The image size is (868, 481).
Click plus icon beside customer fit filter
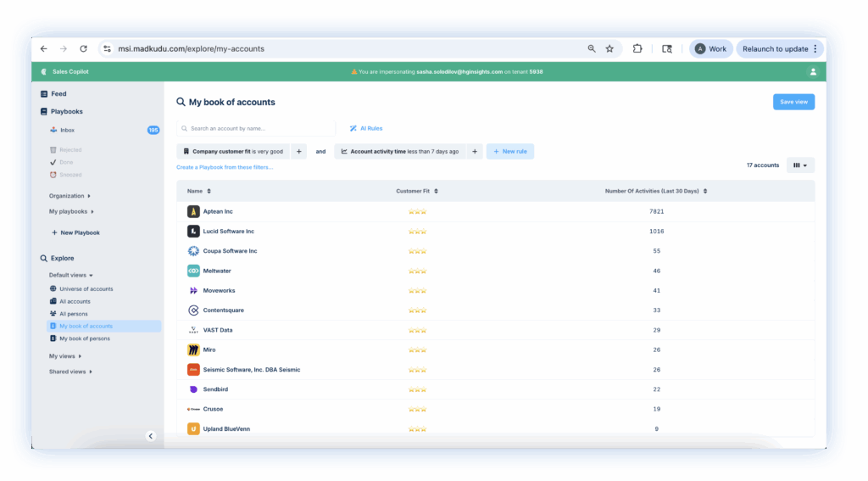(x=298, y=152)
